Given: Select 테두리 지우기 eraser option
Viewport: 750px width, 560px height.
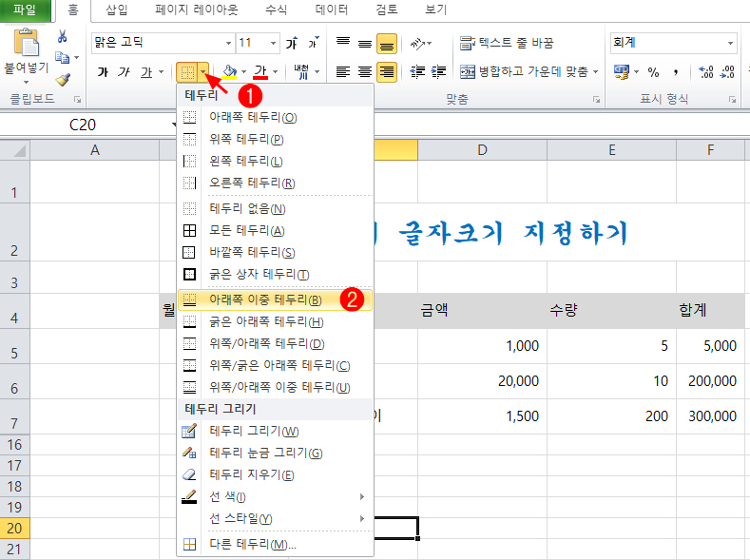Looking at the screenshot, I should click(x=275, y=474).
